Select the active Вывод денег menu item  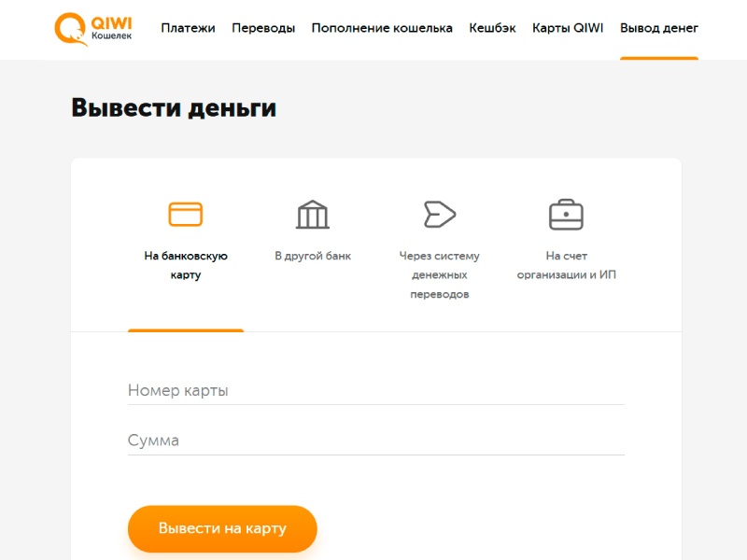pos(658,28)
